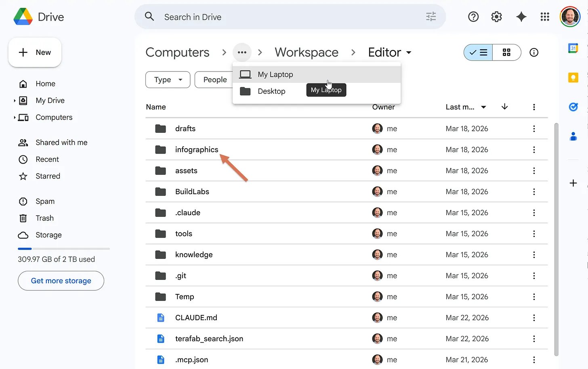Open Contacts from the side panel
The width and height of the screenshot is (588, 369).
[573, 136]
